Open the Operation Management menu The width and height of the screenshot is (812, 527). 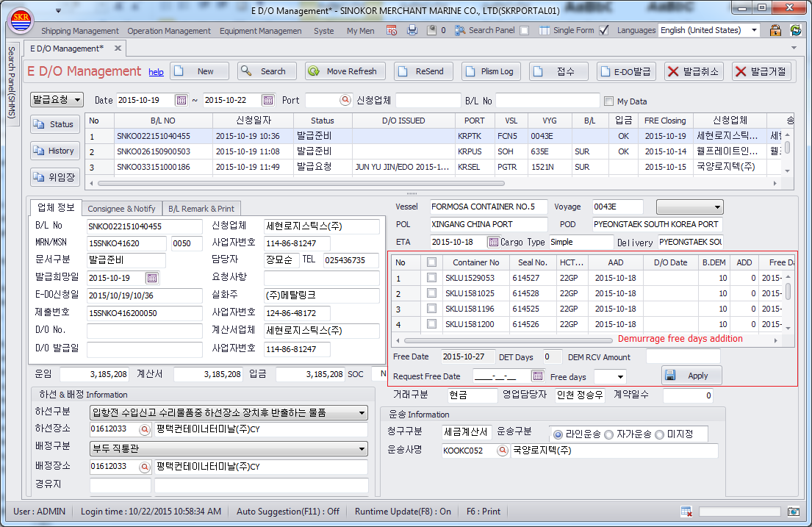click(169, 31)
